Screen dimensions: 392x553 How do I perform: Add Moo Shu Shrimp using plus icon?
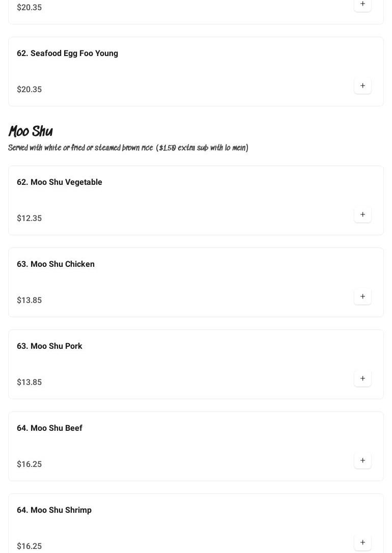(x=362, y=542)
